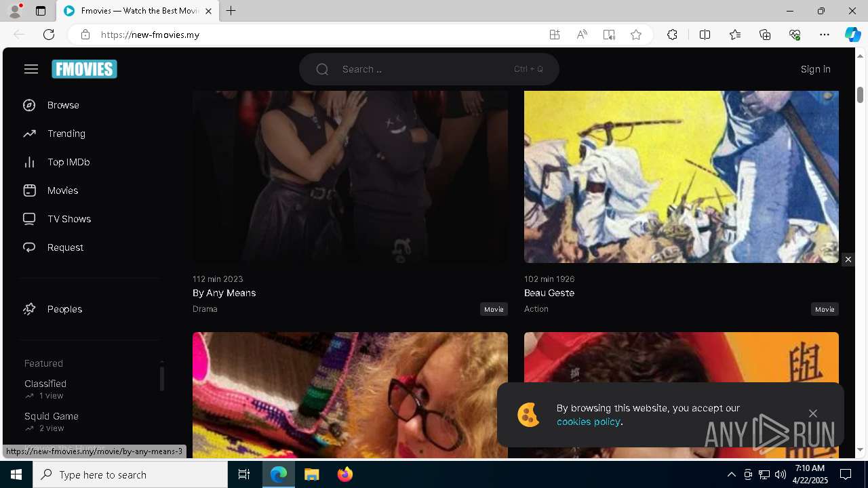Open Immersive reader icon

(609, 35)
